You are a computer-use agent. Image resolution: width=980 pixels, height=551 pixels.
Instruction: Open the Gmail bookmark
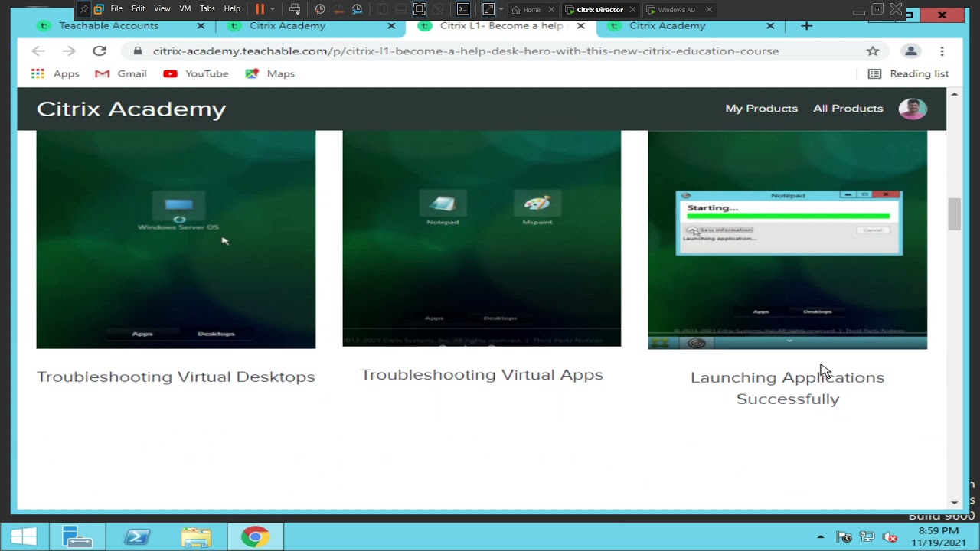pos(120,73)
